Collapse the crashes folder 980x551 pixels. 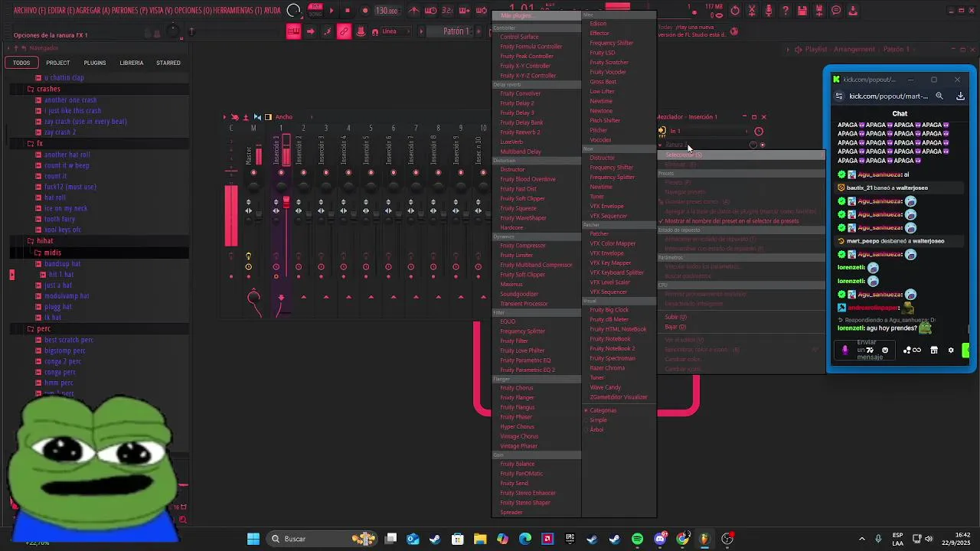[48, 89]
